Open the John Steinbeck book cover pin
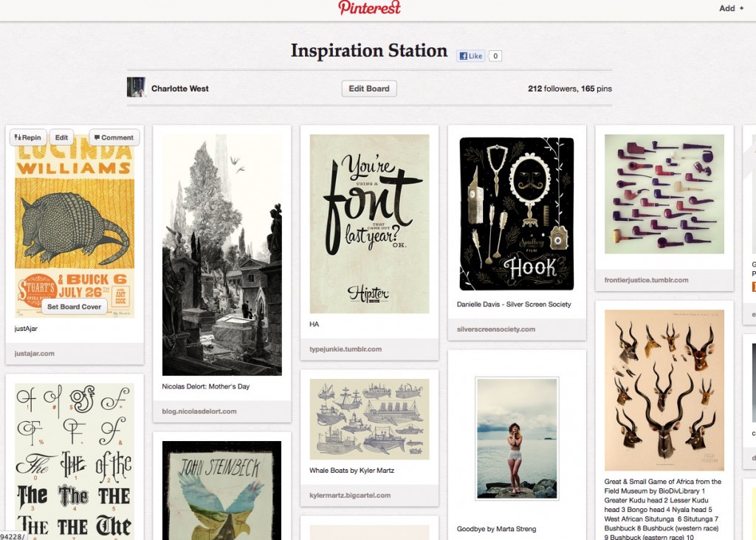 (221, 491)
